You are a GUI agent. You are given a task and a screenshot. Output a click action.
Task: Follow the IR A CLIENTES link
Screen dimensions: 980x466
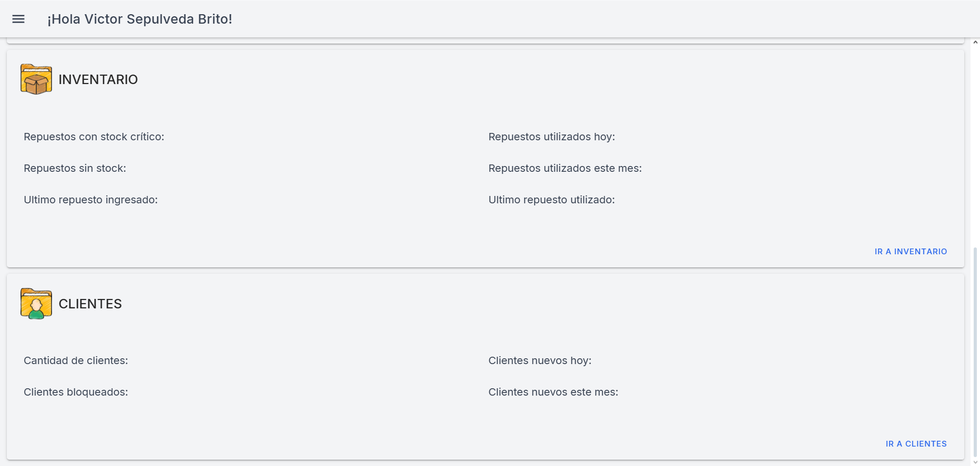pyautogui.click(x=916, y=444)
